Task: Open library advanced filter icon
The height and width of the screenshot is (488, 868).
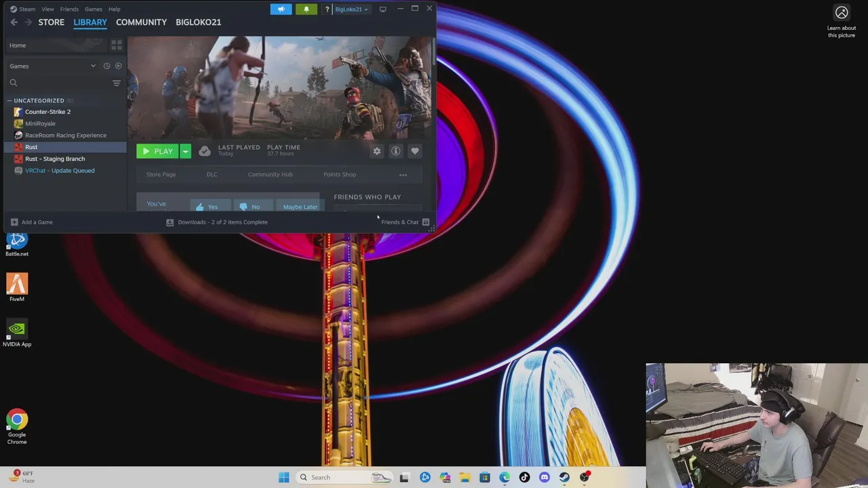Action: pos(117,83)
